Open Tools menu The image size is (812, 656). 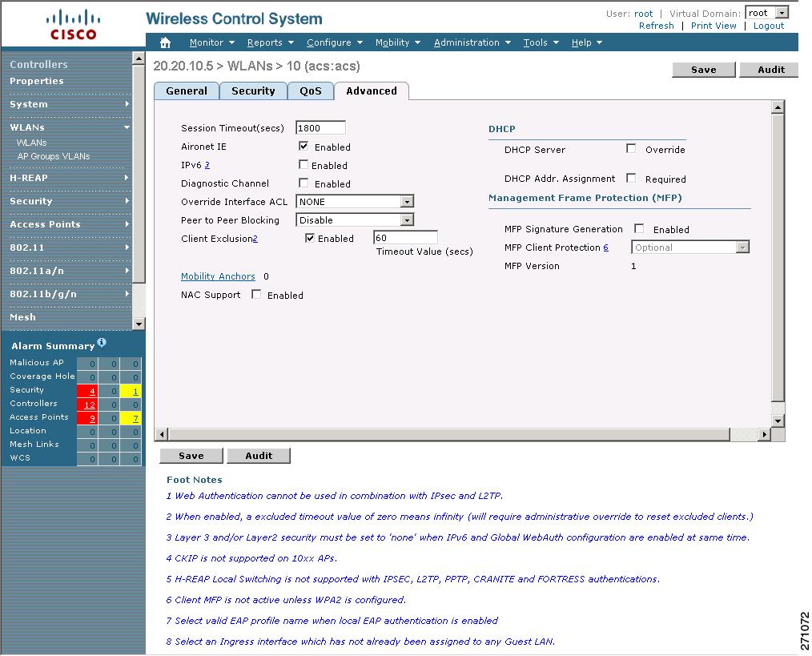[541, 42]
